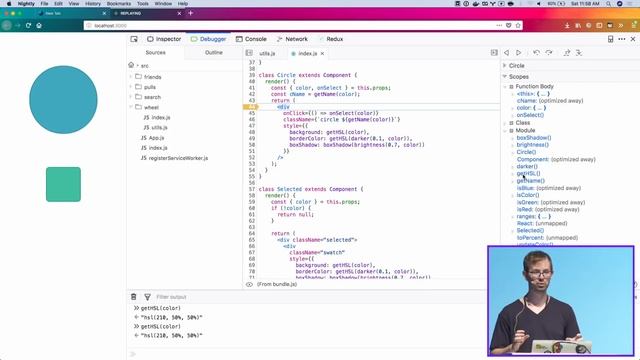
Task: Expand the search folder
Action: [x=131, y=97]
